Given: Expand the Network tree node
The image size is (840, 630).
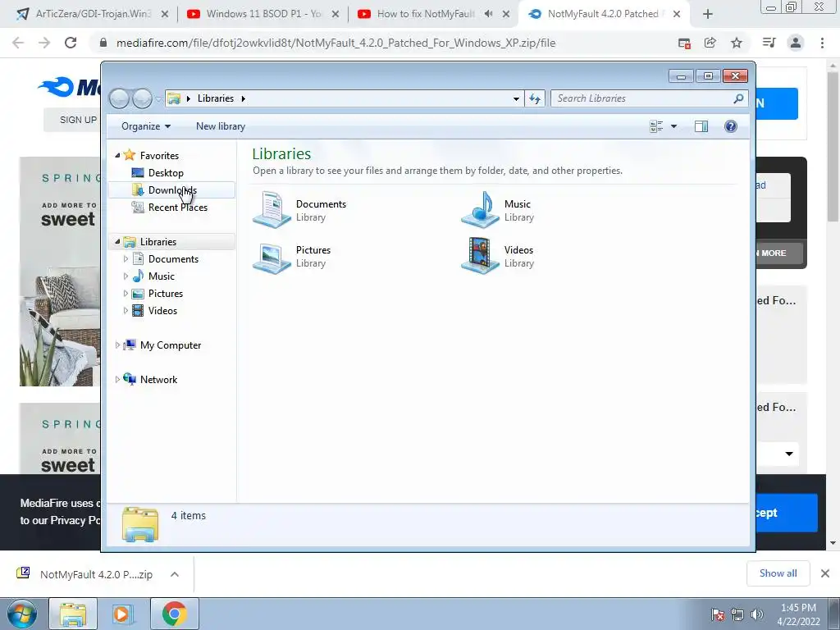Looking at the screenshot, I should [x=117, y=379].
